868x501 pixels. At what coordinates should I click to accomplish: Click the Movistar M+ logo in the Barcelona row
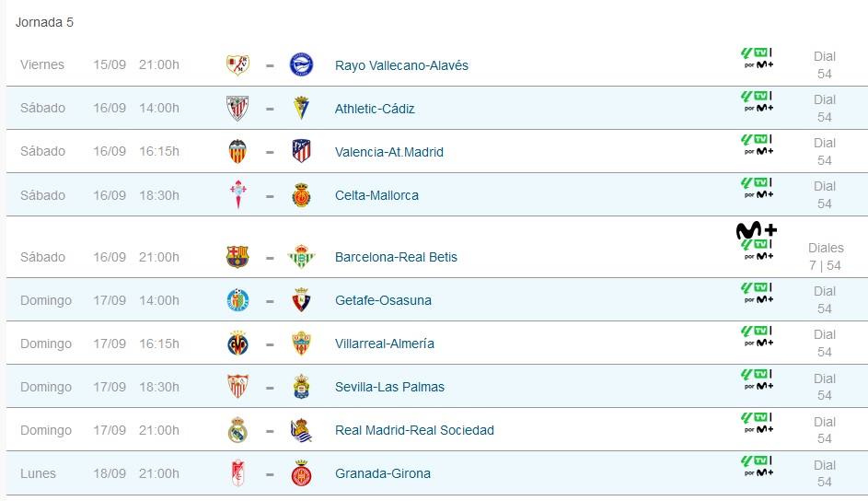pos(757,229)
